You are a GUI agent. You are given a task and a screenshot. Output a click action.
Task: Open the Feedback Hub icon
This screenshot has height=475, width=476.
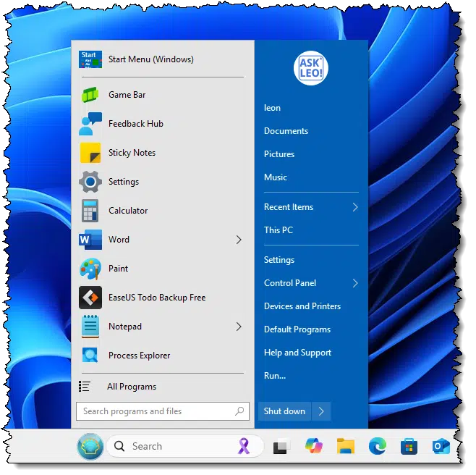91,125
